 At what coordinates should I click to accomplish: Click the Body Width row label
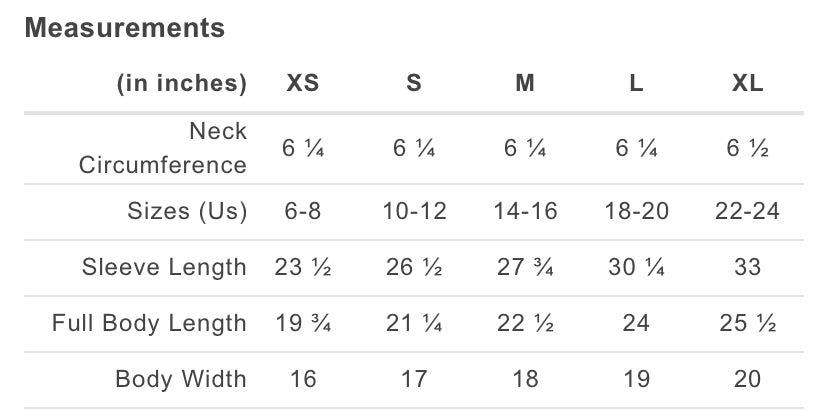point(181,380)
